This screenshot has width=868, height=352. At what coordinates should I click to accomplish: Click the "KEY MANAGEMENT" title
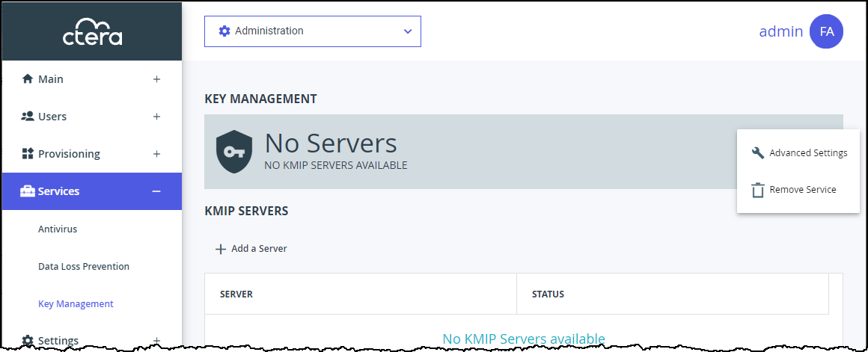[260, 99]
